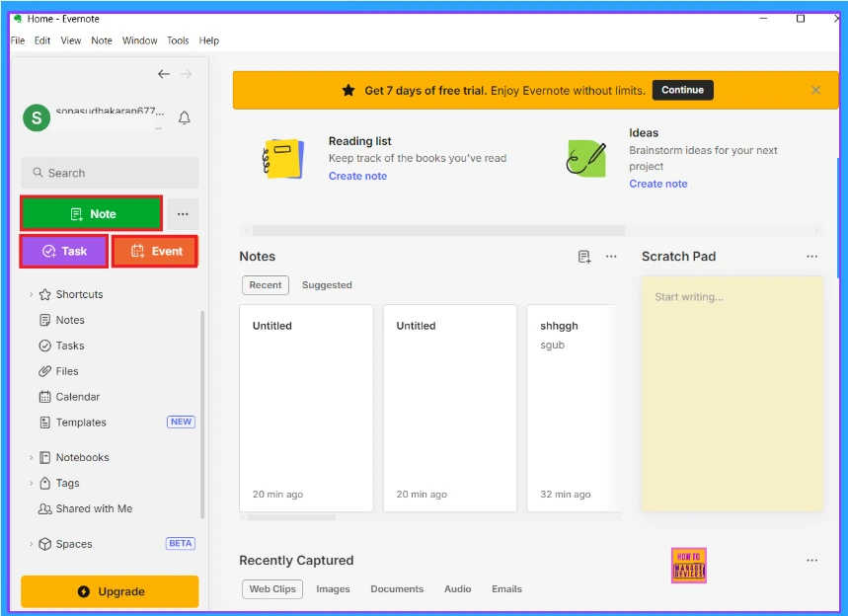Screen dimensions: 848x616
Task: Click the Notes widget heading
Action: (258, 257)
